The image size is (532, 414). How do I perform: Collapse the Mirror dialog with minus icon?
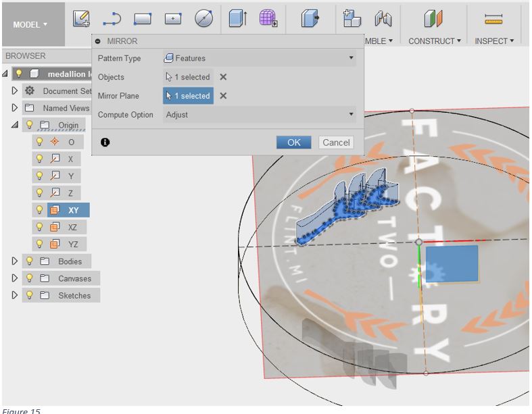pos(98,41)
